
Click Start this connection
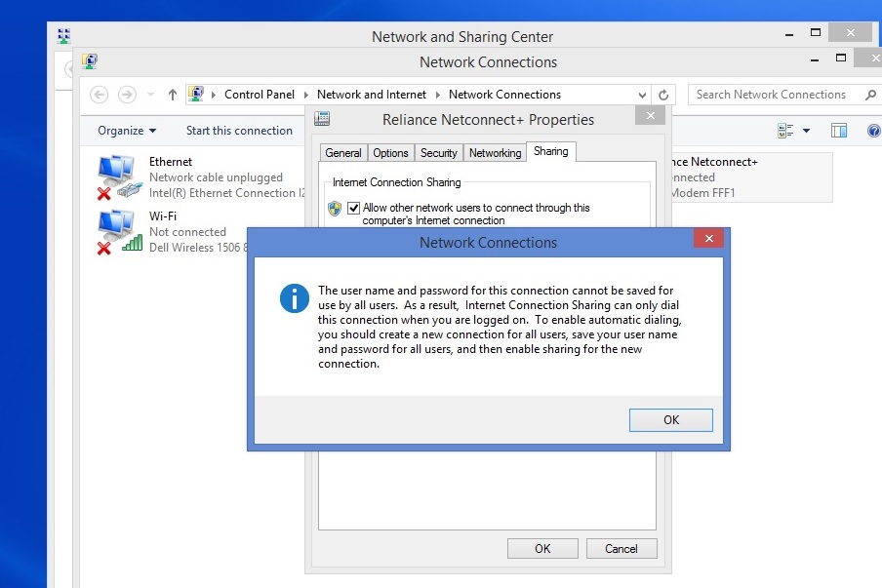click(239, 131)
